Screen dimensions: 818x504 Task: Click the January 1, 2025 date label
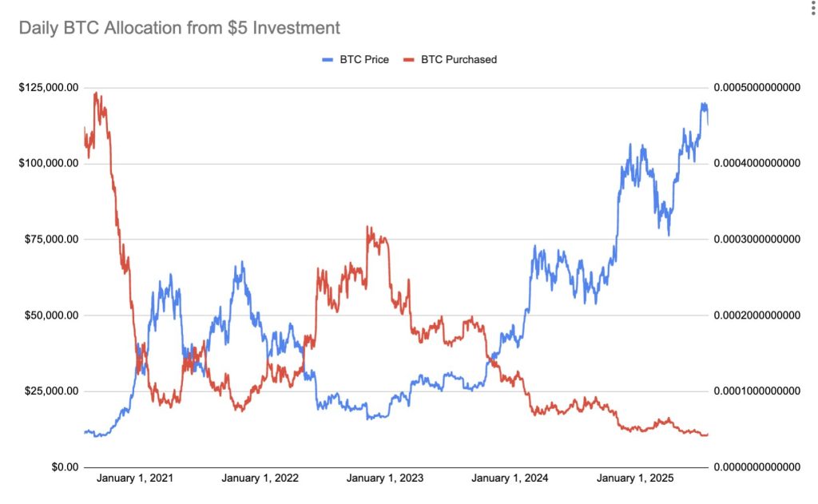click(x=635, y=479)
